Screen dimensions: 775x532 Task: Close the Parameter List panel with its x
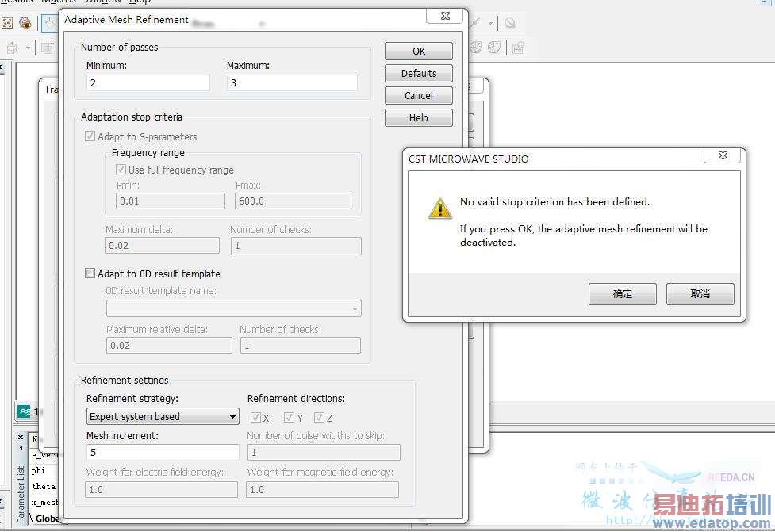tap(21, 437)
